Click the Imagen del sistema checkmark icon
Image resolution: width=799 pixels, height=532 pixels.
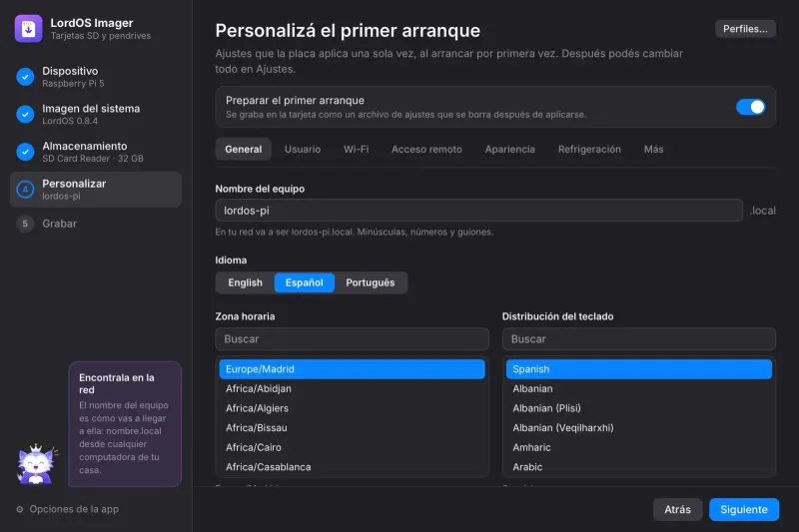click(25, 115)
